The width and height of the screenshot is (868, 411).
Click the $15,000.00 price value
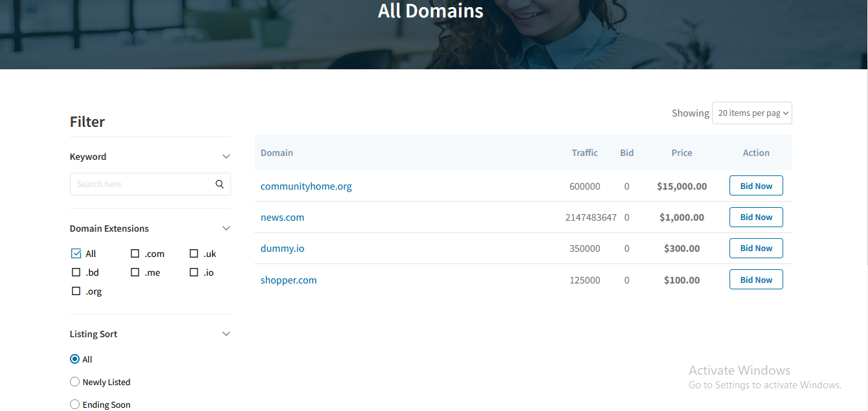click(x=682, y=186)
